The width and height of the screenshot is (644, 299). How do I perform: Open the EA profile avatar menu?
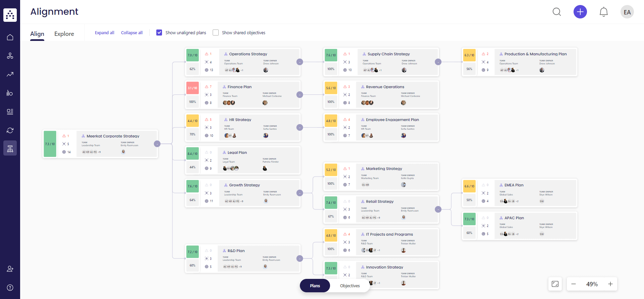[627, 12]
